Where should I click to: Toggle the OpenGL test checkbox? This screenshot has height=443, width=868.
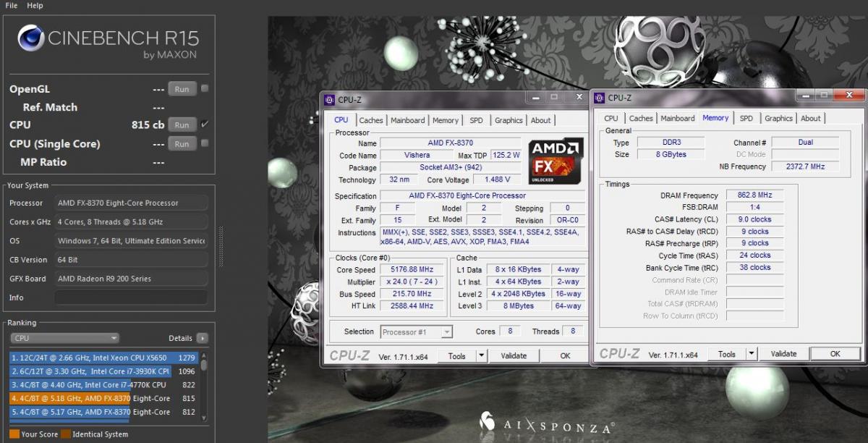coord(205,88)
